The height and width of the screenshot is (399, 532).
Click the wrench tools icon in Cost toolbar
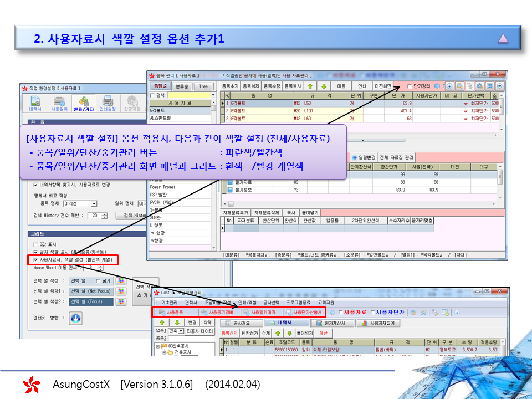click(x=423, y=313)
